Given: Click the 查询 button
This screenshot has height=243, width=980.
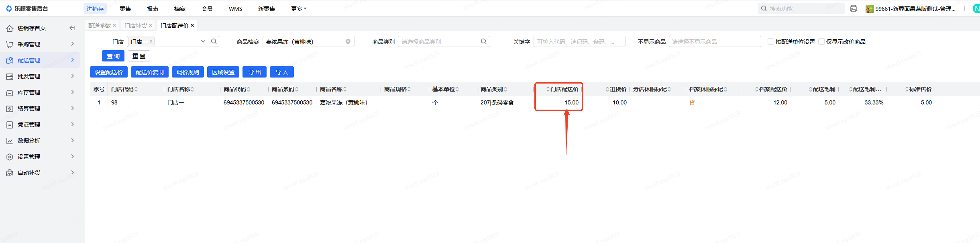Looking at the screenshot, I should pos(113,56).
